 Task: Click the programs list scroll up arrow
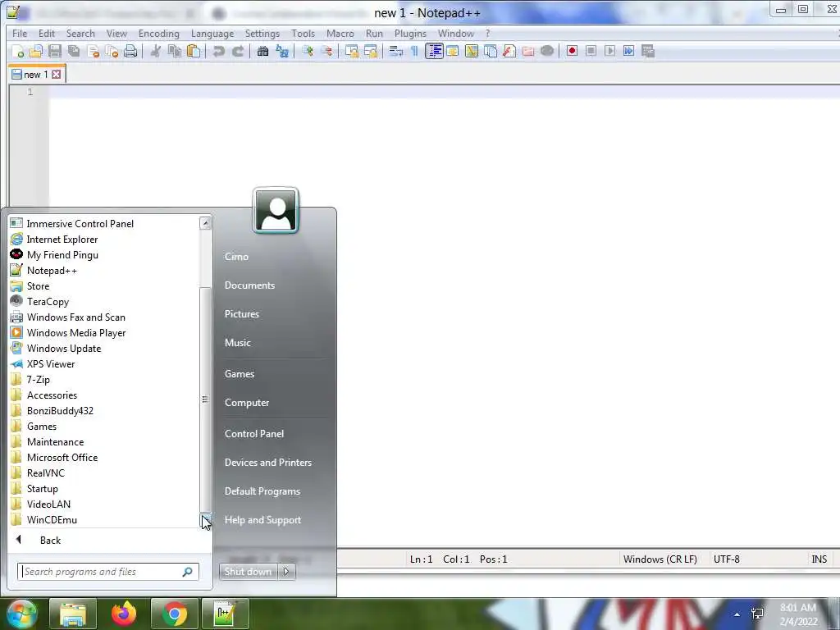tap(205, 223)
